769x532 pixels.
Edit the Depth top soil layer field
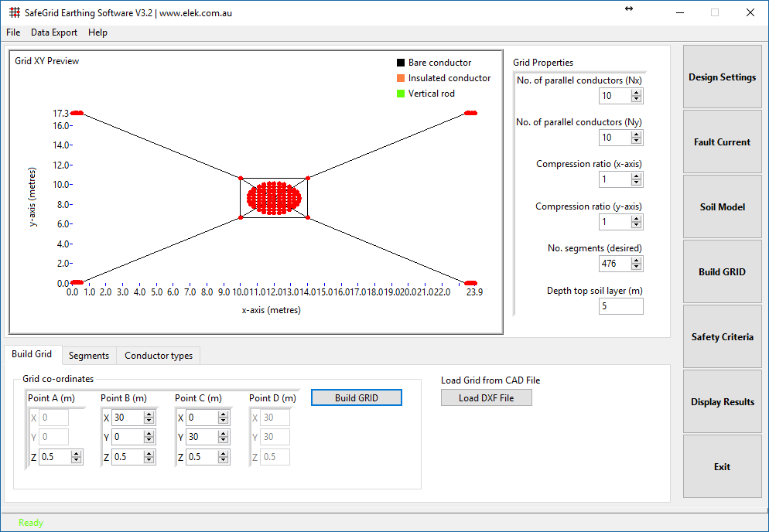pyautogui.click(x=620, y=305)
